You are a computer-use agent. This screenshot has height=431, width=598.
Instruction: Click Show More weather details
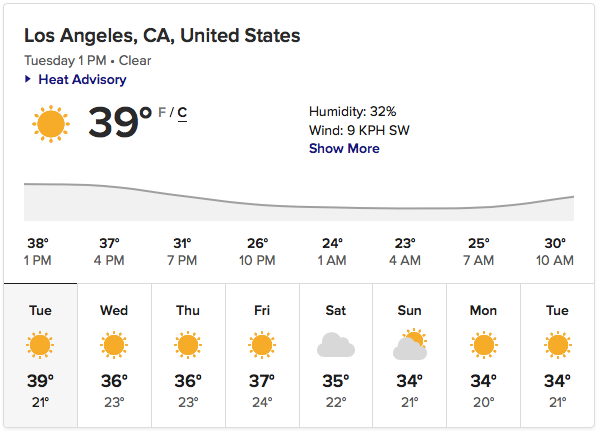[x=344, y=148]
